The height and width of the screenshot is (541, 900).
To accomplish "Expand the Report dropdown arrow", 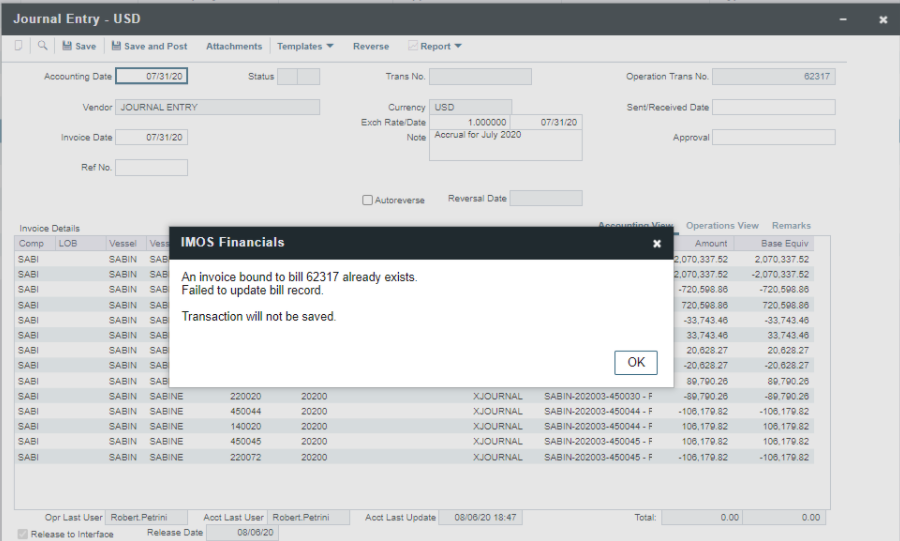I will coord(458,46).
